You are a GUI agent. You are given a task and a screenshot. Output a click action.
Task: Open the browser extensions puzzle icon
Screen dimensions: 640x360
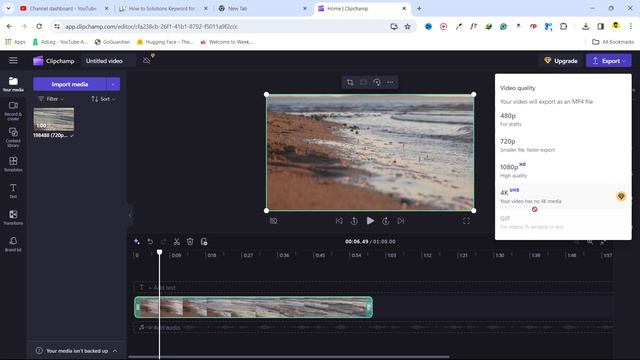coord(563,26)
